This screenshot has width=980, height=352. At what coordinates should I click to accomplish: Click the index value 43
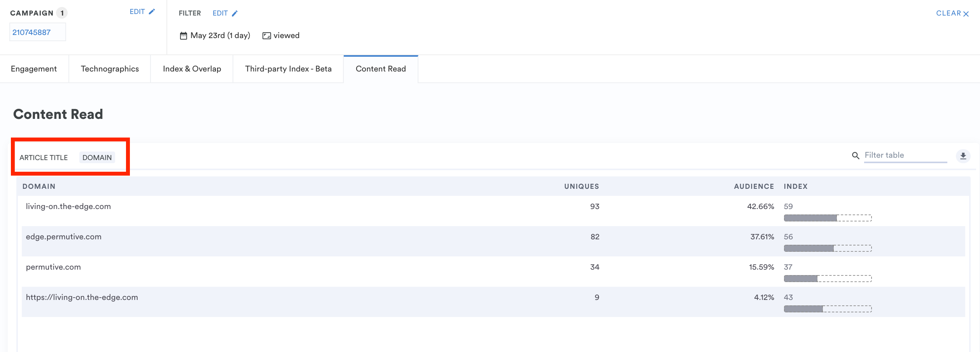click(788, 297)
